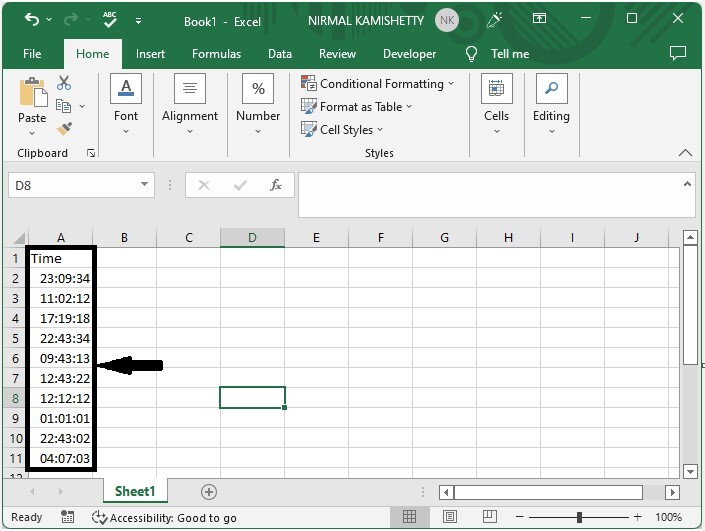This screenshot has width=705, height=531.
Task: Click the Insert Function fx icon
Action: [x=276, y=185]
